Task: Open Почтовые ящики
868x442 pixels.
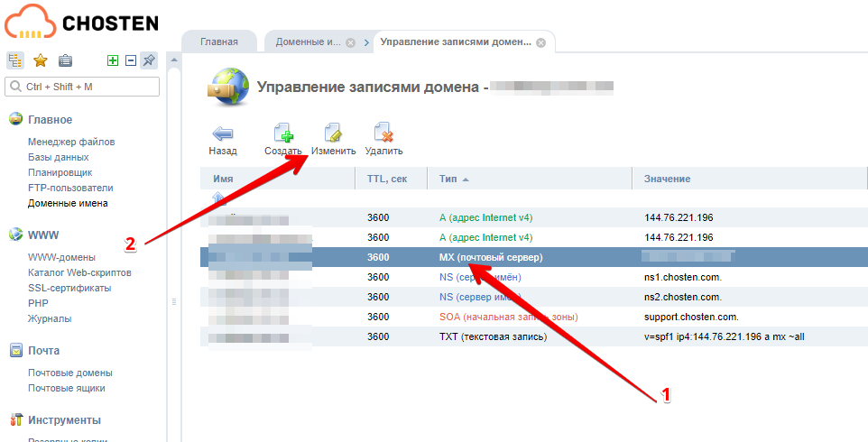Action: (x=67, y=389)
